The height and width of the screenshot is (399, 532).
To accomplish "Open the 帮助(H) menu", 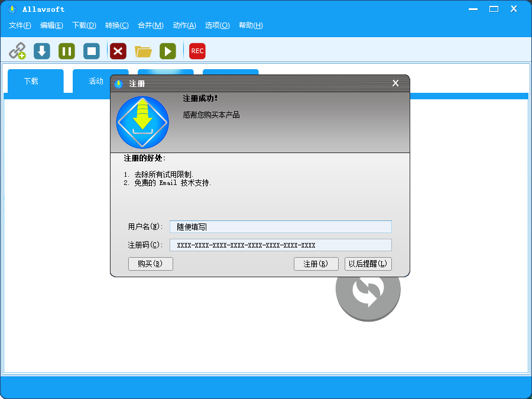I will pos(251,25).
